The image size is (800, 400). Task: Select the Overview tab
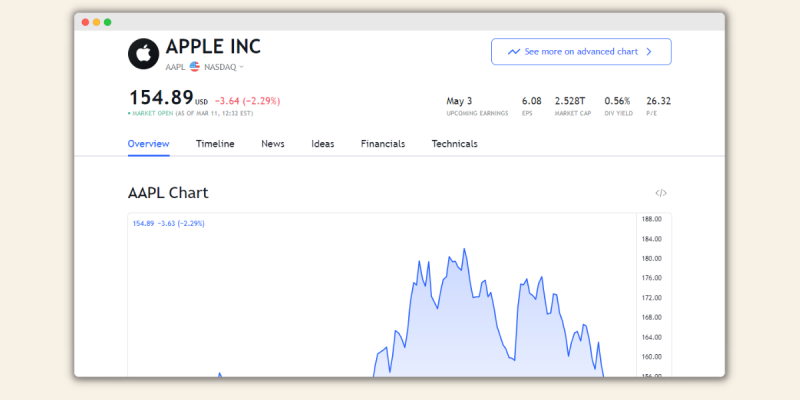tap(148, 144)
